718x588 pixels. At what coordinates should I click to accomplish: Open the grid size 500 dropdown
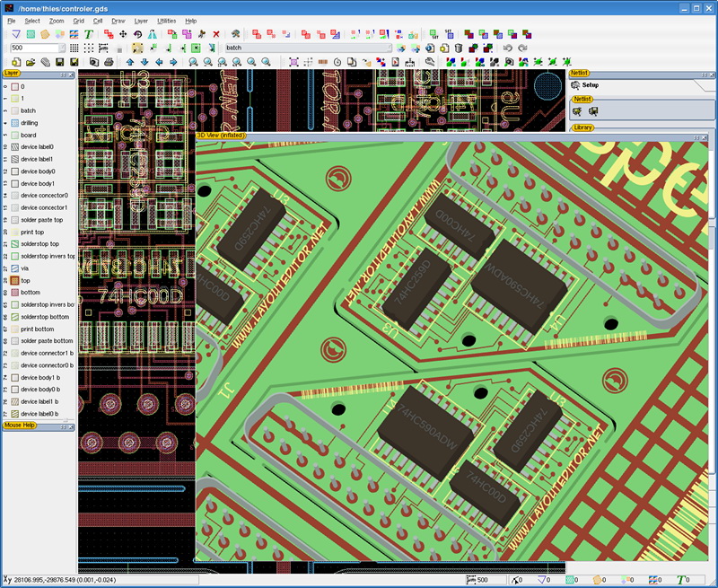point(60,48)
